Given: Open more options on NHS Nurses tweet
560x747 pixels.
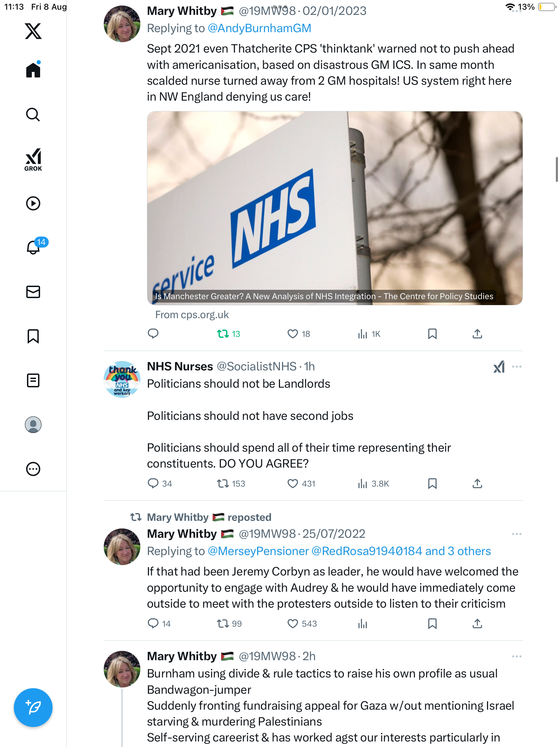Looking at the screenshot, I should click(x=516, y=367).
